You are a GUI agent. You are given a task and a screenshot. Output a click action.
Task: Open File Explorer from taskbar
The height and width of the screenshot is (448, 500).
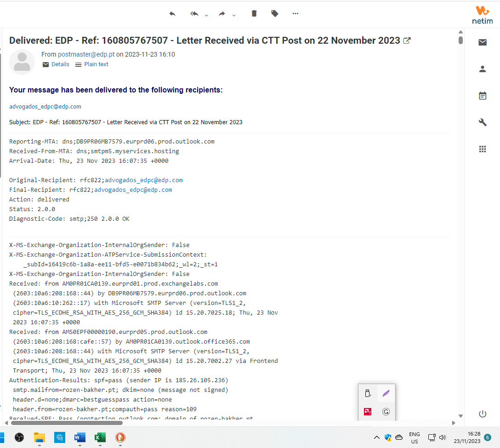(x=40, y=437)
